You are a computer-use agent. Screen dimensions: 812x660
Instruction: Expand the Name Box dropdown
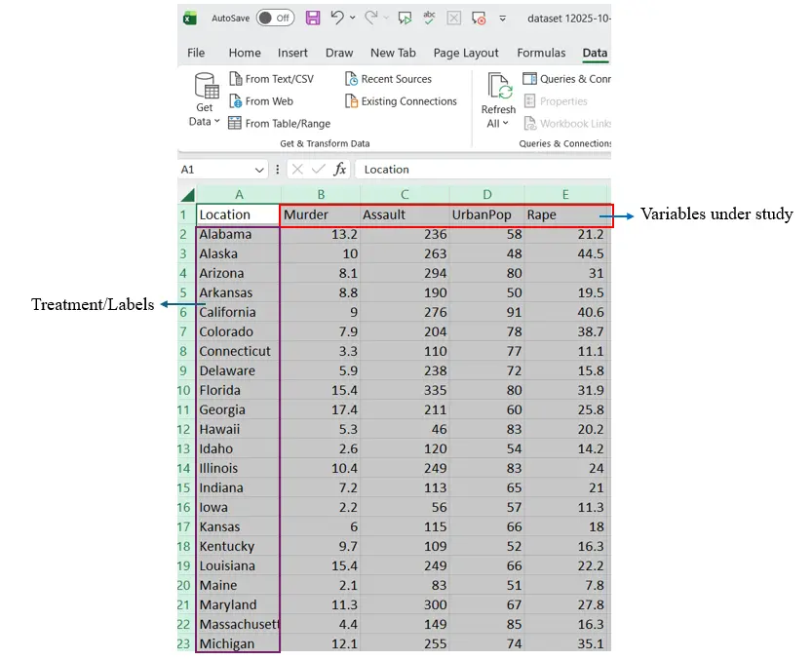pyautogui.click(x=259, y=170)
